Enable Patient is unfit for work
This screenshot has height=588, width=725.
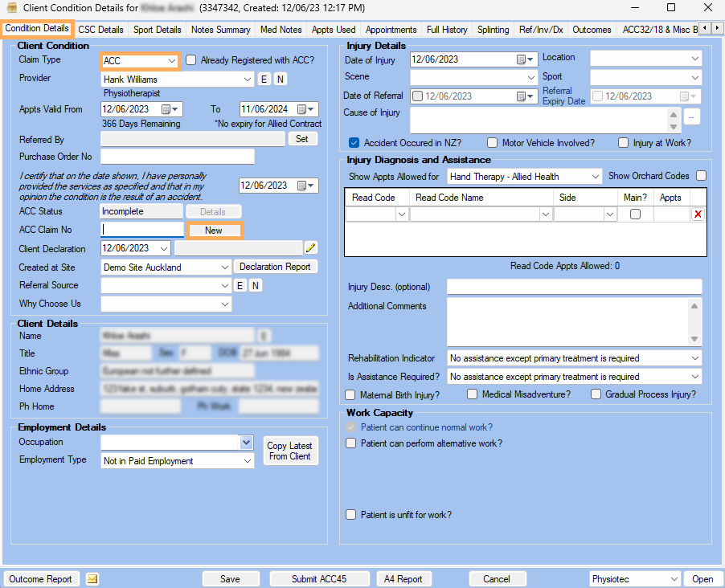pos(351,515)
